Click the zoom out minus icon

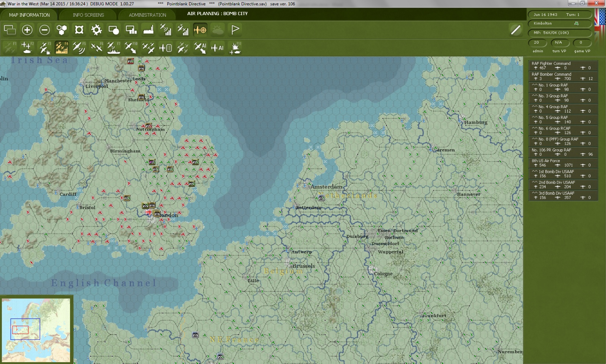(x=44, y=30)
